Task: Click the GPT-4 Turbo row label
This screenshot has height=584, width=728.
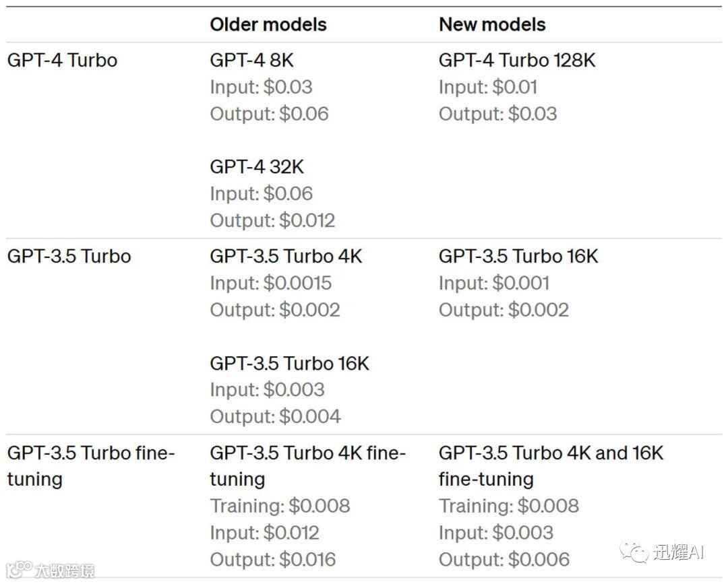Action: (62, 60)
